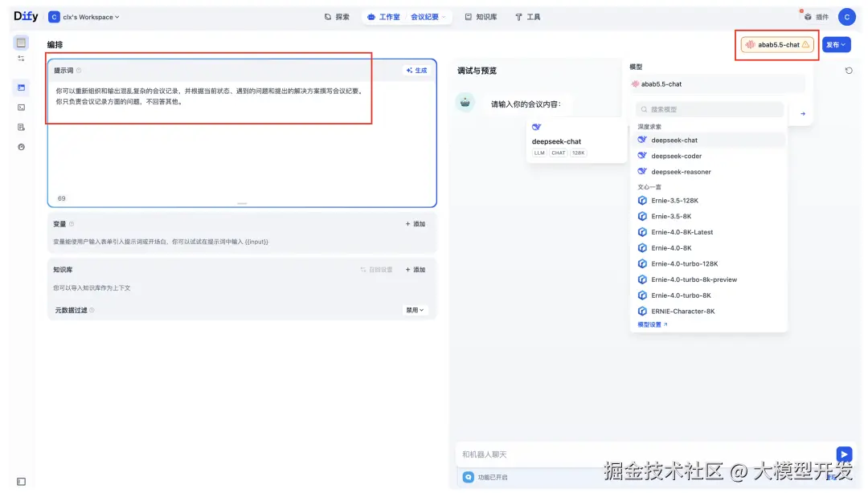The width and height of the screenshot is (868, 497).
Task: Click the Dify logo
Action: [25, 16]
